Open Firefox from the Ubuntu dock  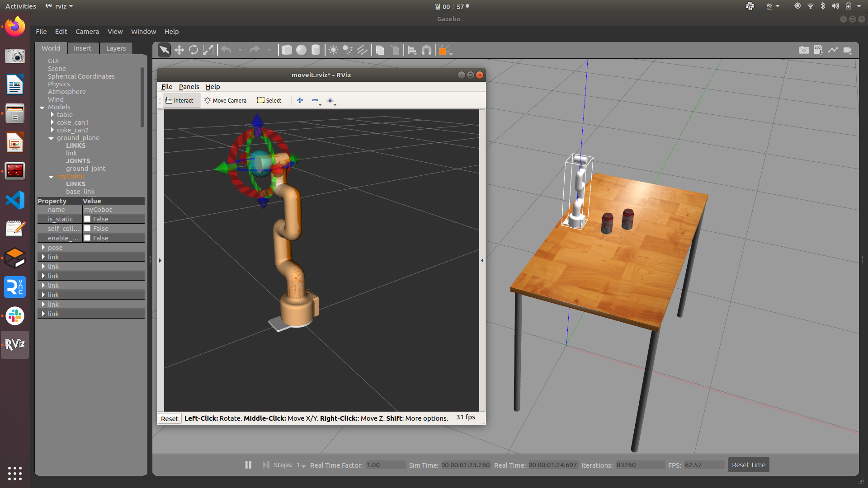click(15, 27)
